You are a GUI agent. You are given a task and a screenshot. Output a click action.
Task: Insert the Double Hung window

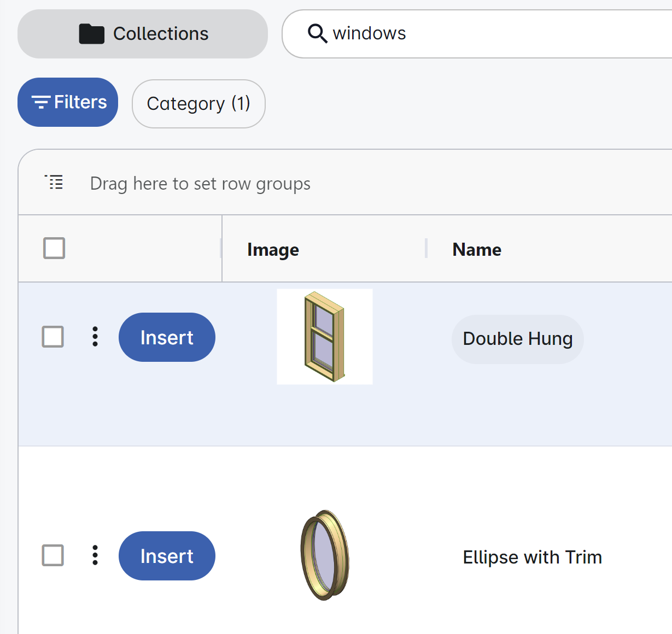(x=167, y=337)
